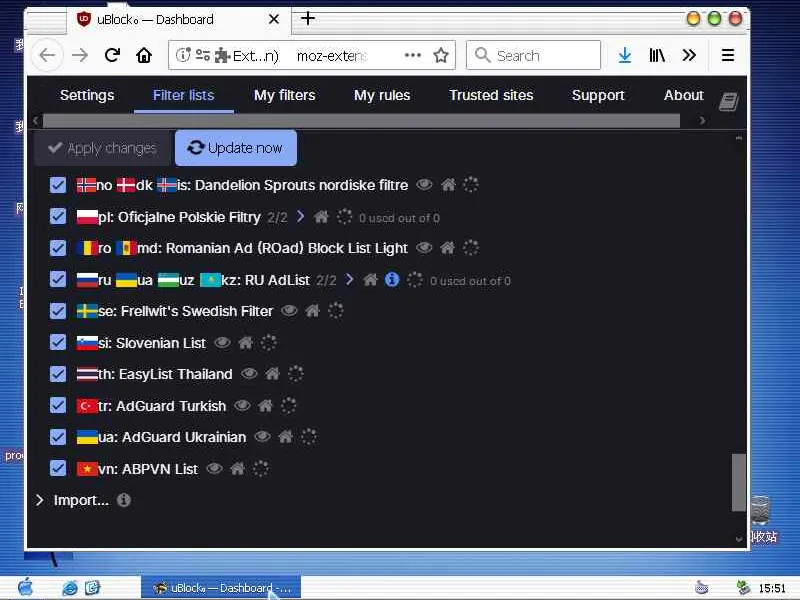
Task: Click Update now button
Action: [236, 148]
